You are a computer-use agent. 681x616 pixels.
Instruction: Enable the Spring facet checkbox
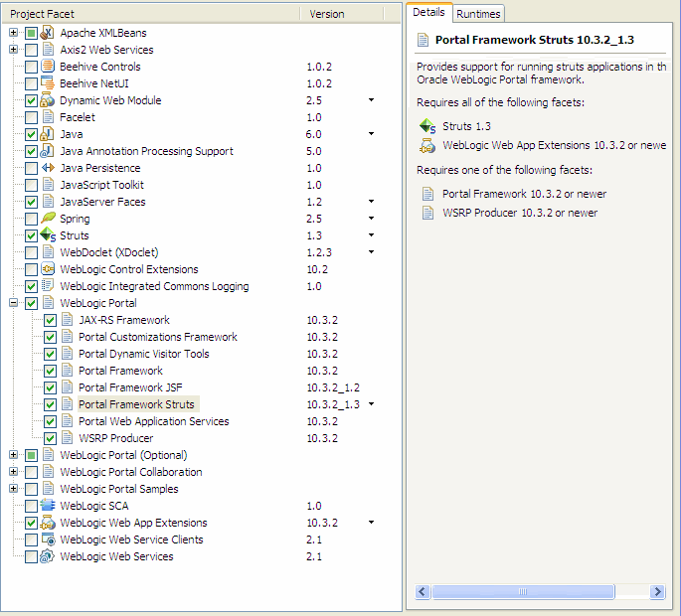[31, 219]
